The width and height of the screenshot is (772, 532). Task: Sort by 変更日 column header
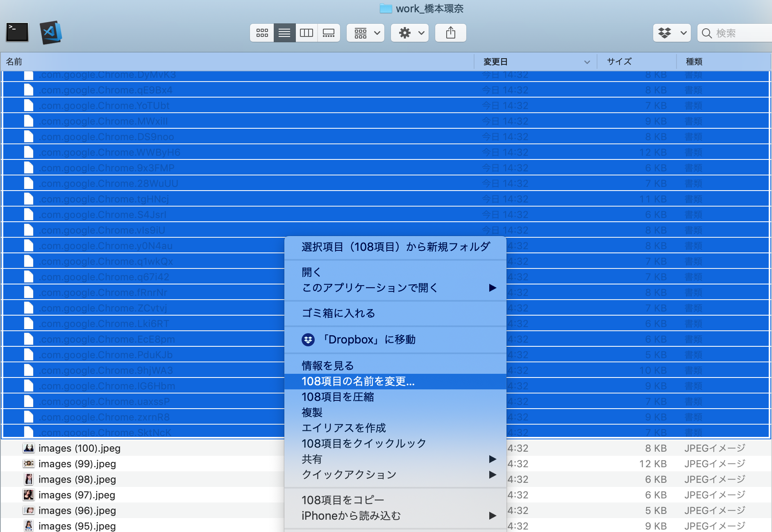[495, 62]
